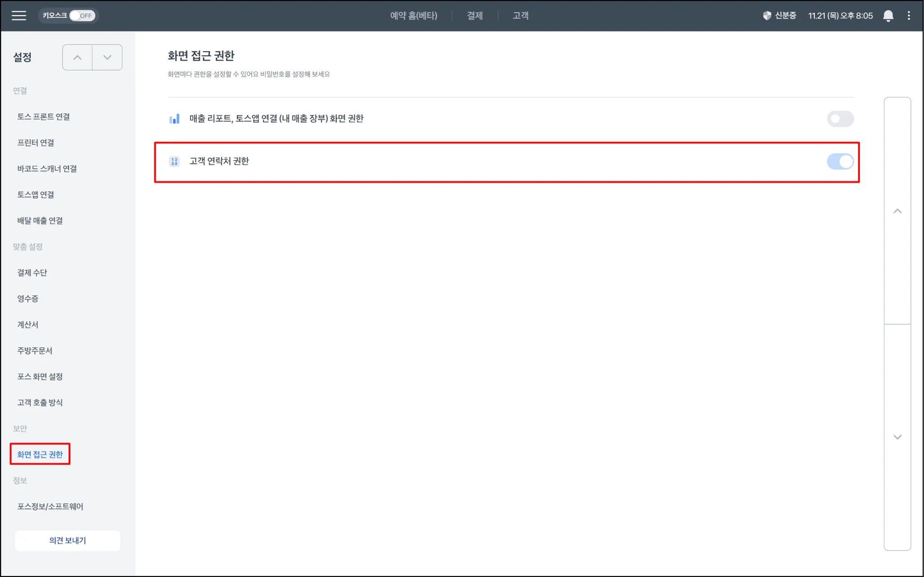Screen dimensions: 924x577
Task: Click the 신분증 shield icon
Action: tap(767, 16)
